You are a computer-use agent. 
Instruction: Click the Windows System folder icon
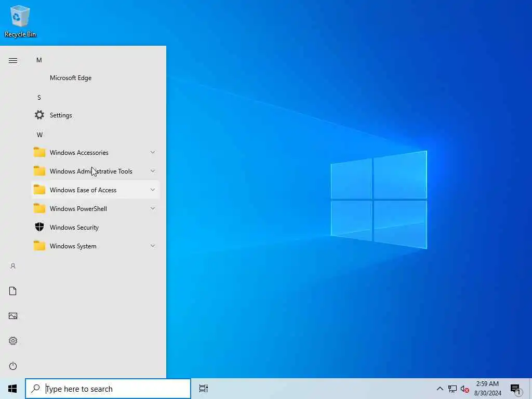39,246
